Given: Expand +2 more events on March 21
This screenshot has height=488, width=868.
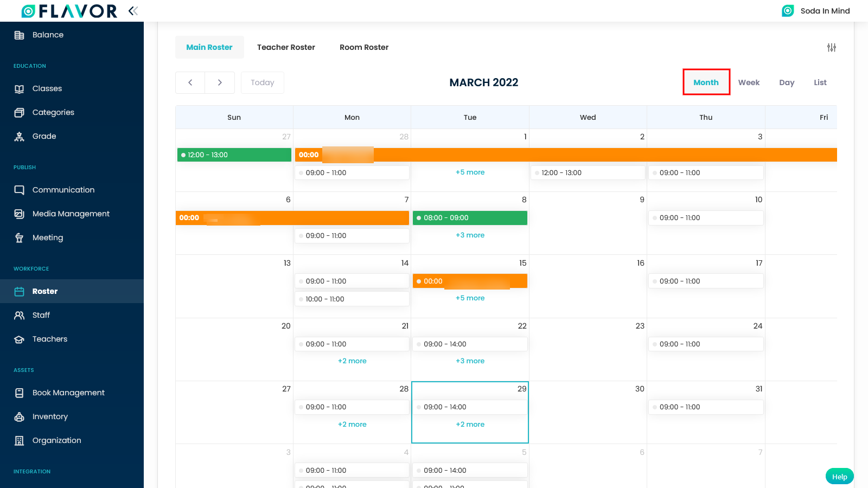Looking at the screenshot, I should [x=352, y=361].
